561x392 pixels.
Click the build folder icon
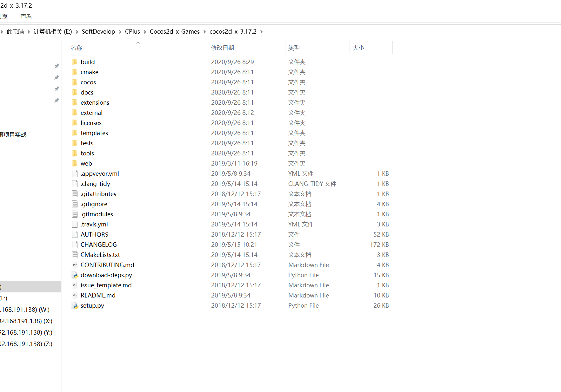(x=75, y=62)
